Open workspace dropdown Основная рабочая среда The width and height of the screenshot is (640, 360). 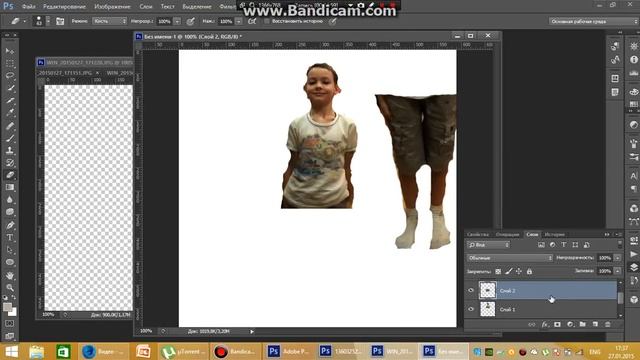(x=594, y=21)
